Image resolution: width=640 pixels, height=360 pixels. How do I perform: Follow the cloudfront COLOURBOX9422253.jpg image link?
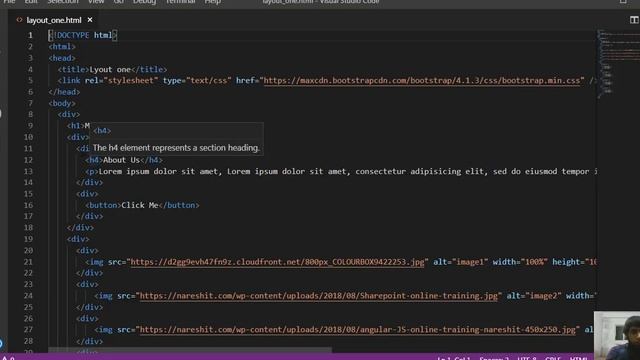coord(277,262)
